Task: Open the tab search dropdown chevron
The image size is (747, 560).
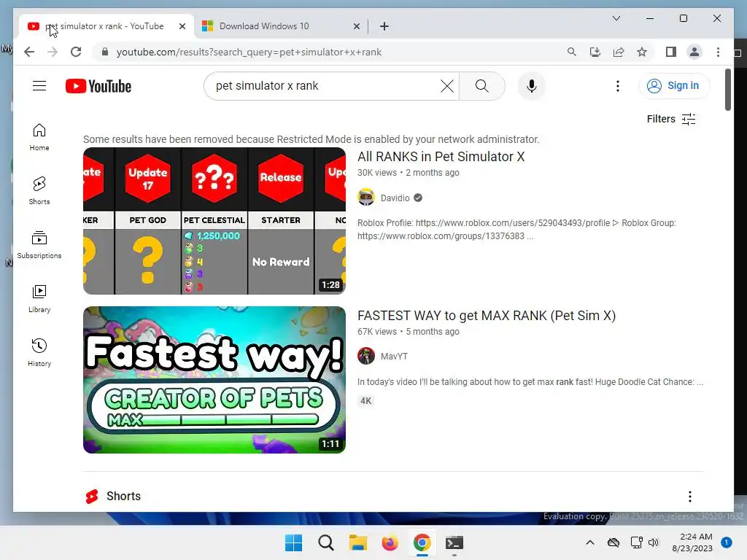Action: pos(616,18)
